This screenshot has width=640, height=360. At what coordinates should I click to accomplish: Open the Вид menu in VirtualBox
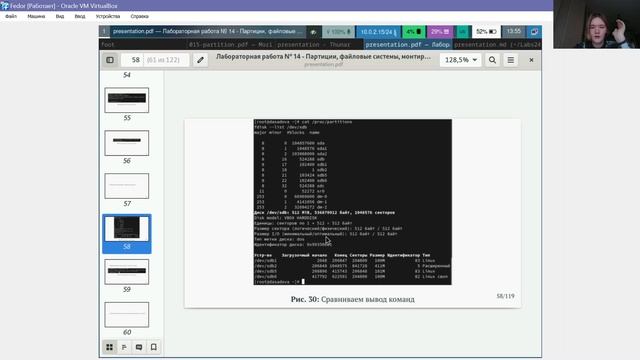coord(60,16)
